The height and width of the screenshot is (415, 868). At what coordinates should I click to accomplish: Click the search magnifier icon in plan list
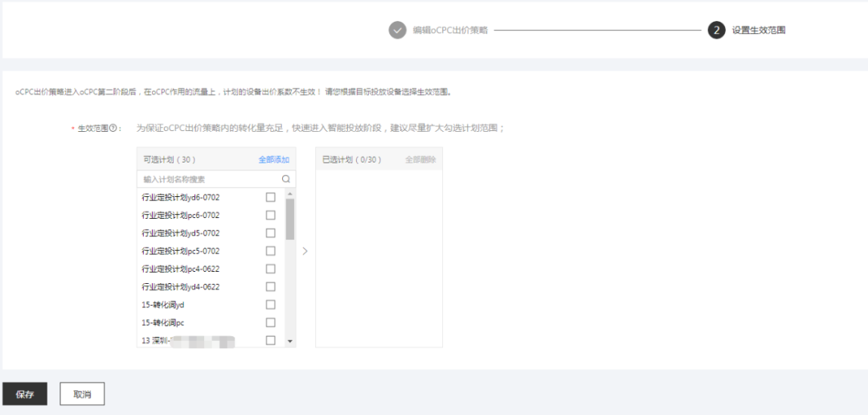pos(285,179)
